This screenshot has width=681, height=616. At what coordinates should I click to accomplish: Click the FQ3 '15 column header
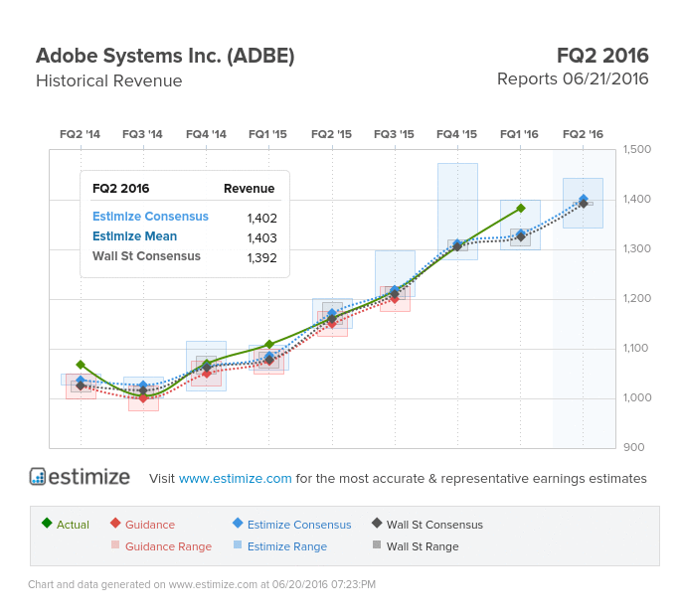[394, 134]
